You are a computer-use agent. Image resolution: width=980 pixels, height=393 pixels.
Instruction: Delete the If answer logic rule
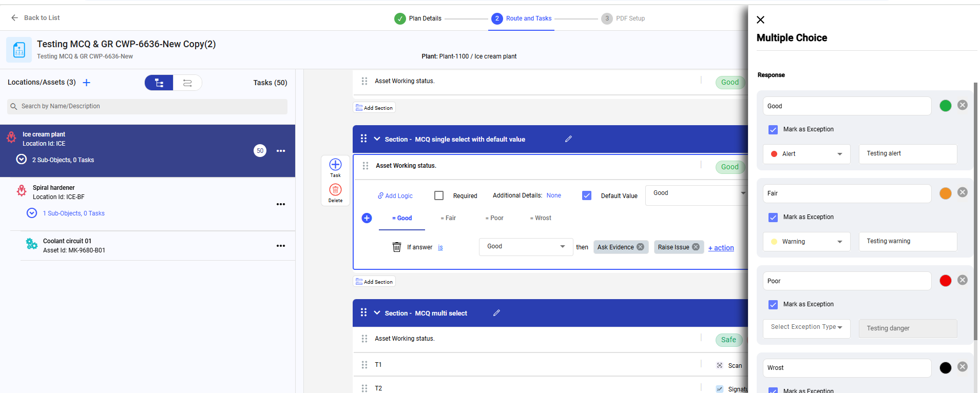pos(397,247)
